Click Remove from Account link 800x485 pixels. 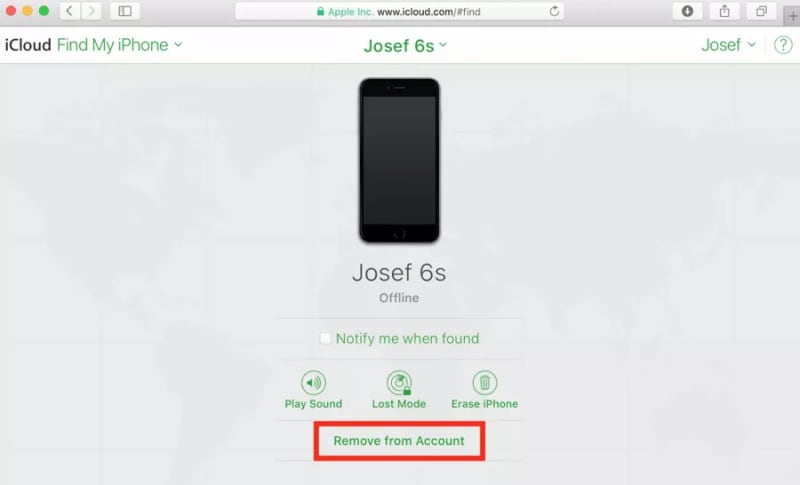pyautogui.click(x=399, y=441)
